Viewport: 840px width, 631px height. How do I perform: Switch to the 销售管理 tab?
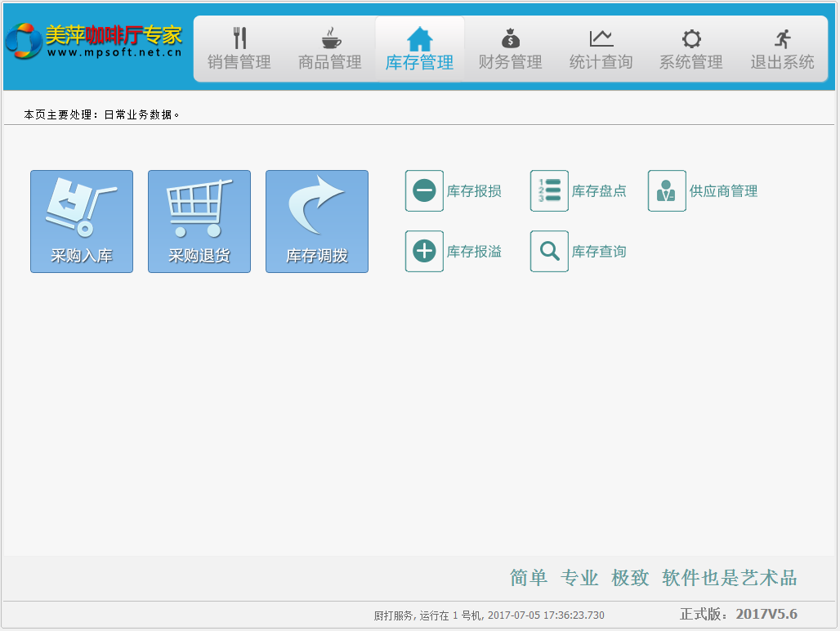coord(239,50)
